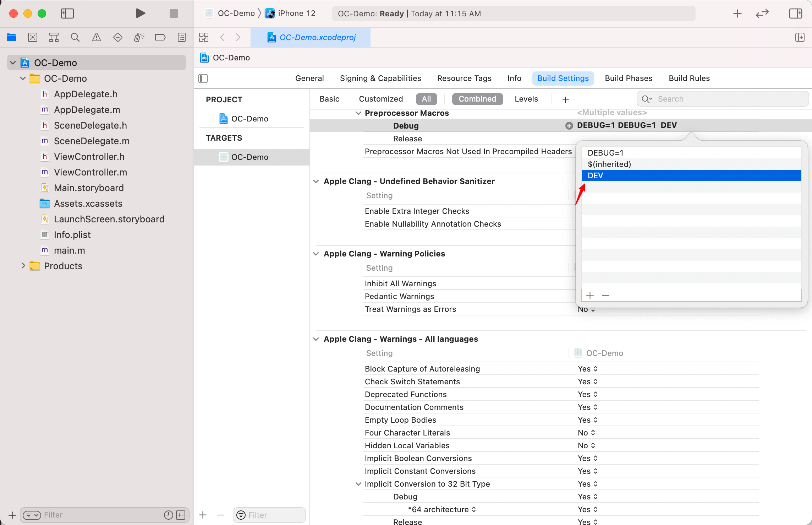Image resolution: width=812 pixels, height=525 pixels.
Task: Open the Find navigator magnifier icon
Action: click(75, 37)
